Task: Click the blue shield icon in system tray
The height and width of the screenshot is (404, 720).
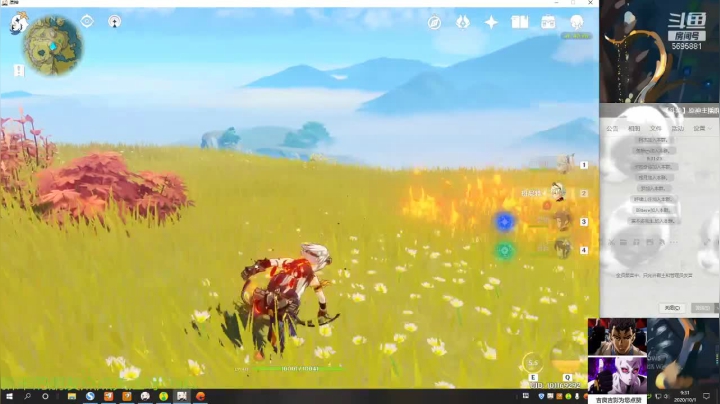Action: tap(541, 396)
